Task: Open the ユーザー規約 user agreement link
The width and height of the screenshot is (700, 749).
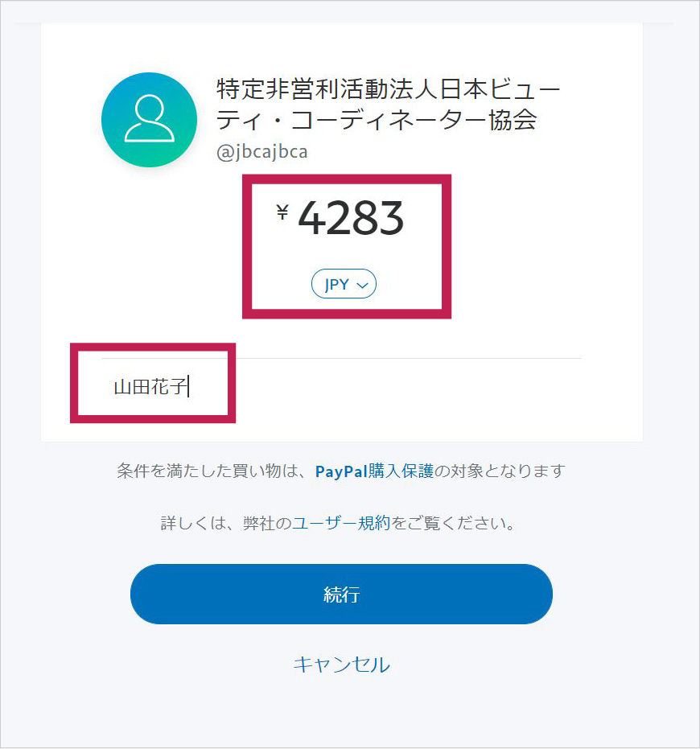Action: [x=340, y=524]
